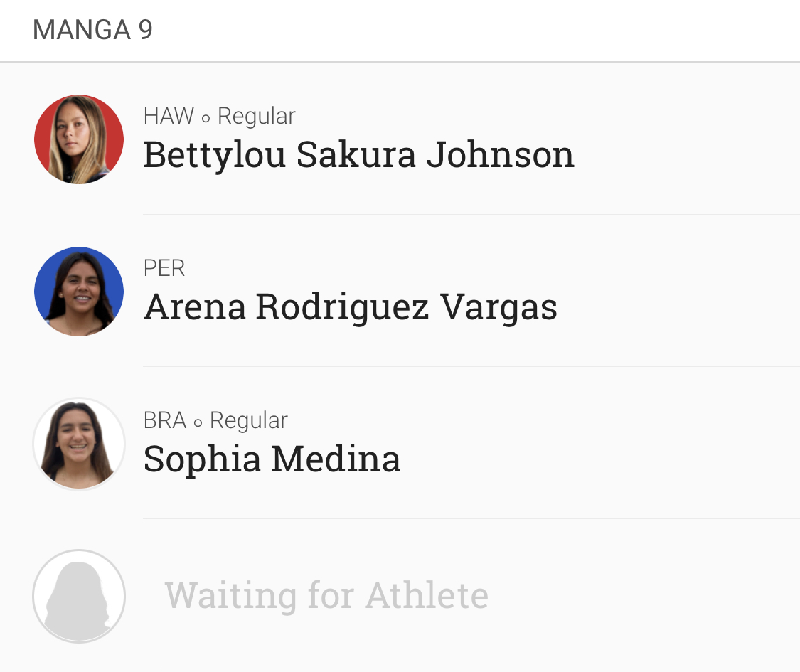Open Arena Rodriguez Vargas's profile photo
This screenshot has width=800, height=672.
click(79, 292)
